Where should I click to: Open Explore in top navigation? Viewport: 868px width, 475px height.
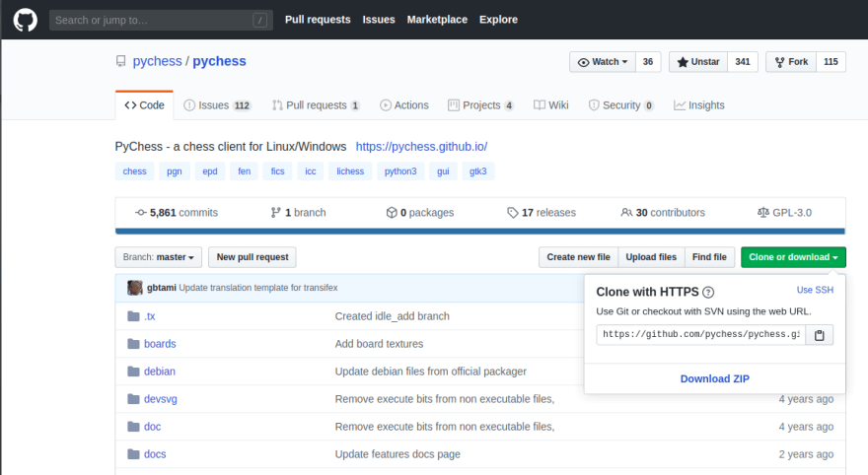[498, 20]
